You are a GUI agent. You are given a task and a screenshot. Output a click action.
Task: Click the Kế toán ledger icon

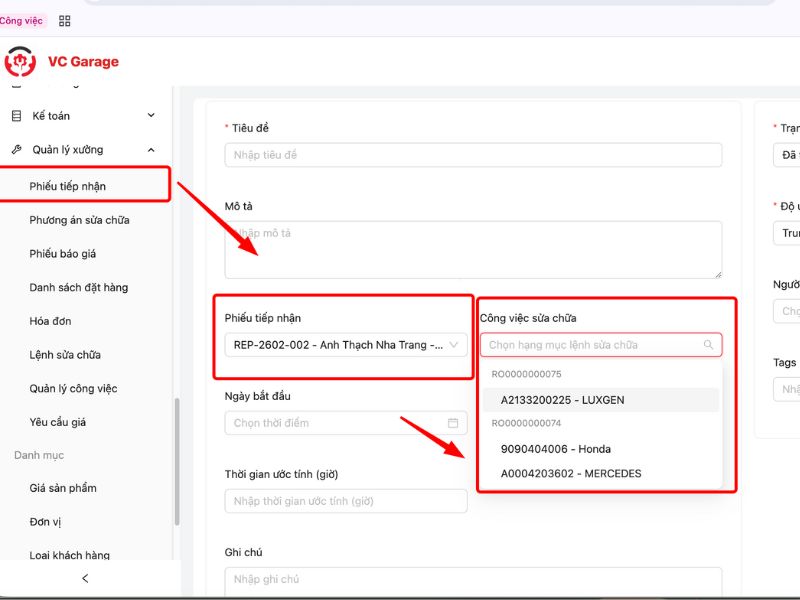coord(16,116)
